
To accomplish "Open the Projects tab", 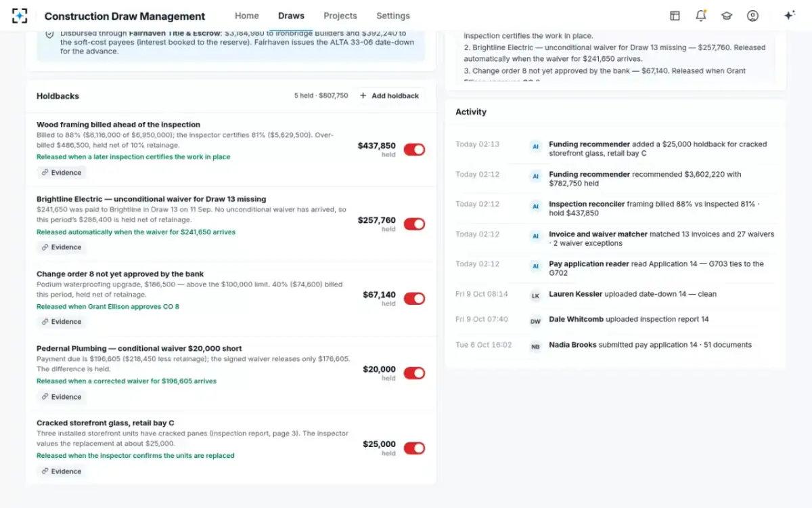I will 340,16.
